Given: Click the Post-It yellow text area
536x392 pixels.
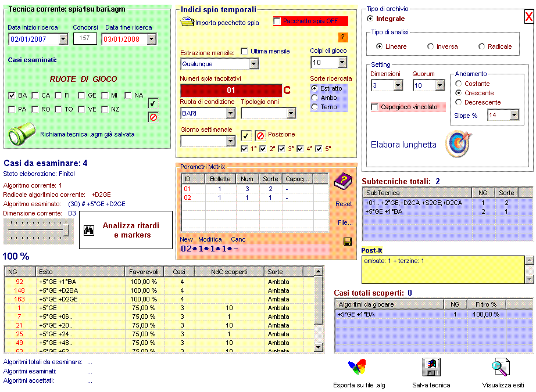Looking at the screenshot, I should tap(443, 270).
